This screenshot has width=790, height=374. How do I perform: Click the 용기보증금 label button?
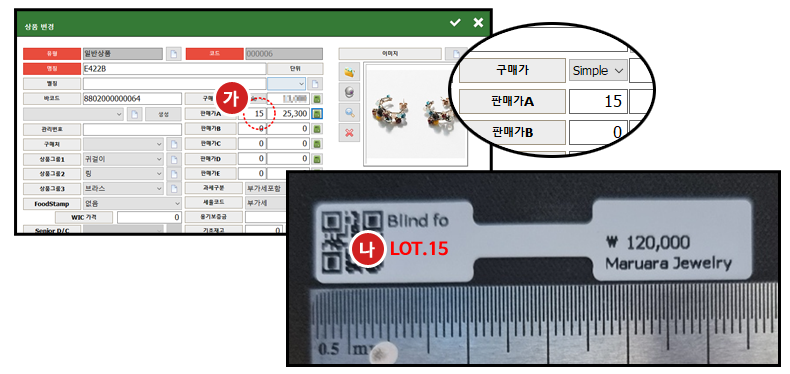[x=214, y=217]
